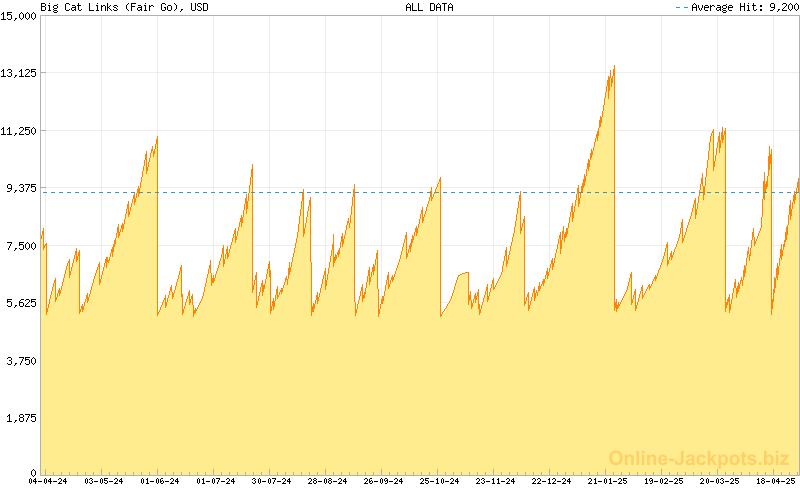The image size is (800, 490).
Task: Select the 01-06-24 date on x-axis
Action: coord(160,481)
